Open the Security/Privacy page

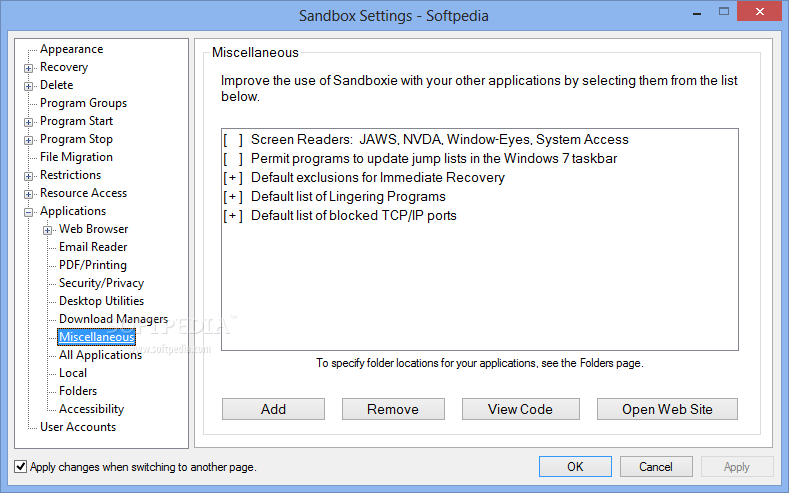[x=102, y=283]
